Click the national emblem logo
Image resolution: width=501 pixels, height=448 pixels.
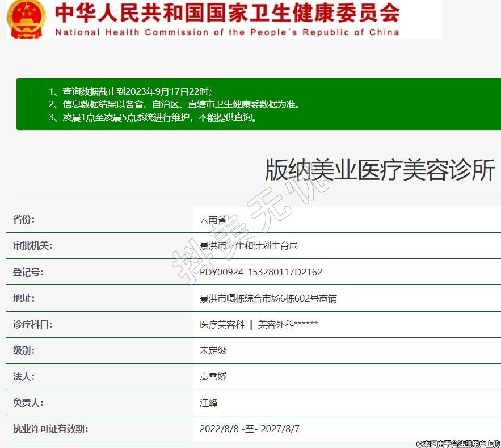pyautogui.click(x=27, y=19)
